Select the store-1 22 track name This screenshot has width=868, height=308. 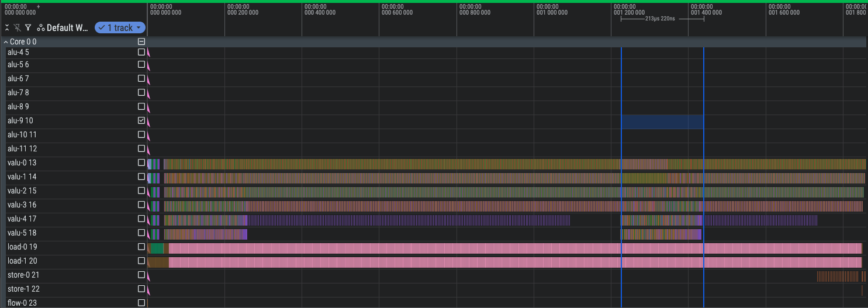point(23,289)
